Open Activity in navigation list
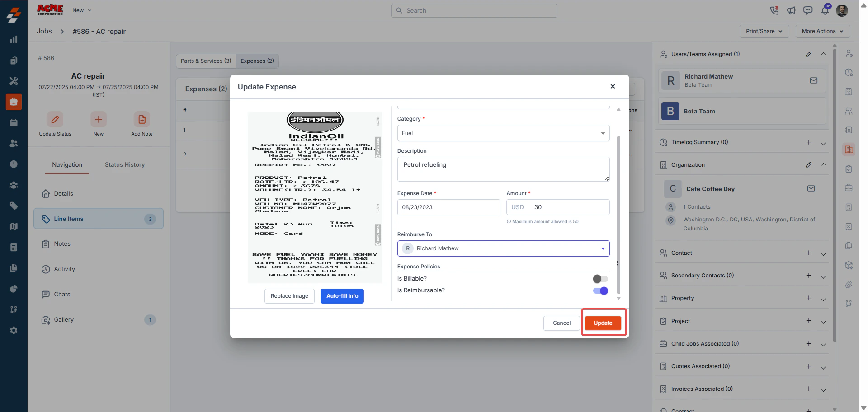868x412 pixels. 99,269
